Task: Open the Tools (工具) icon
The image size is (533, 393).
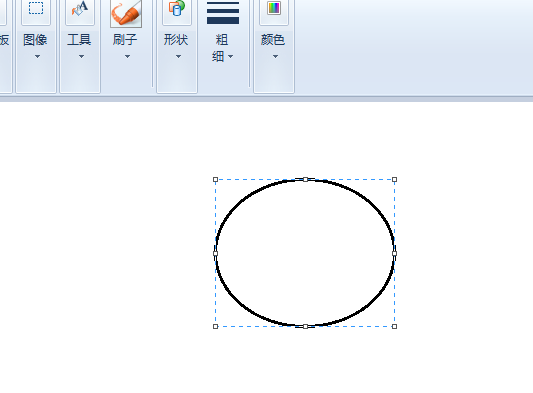Action: (x=80, y=9)
